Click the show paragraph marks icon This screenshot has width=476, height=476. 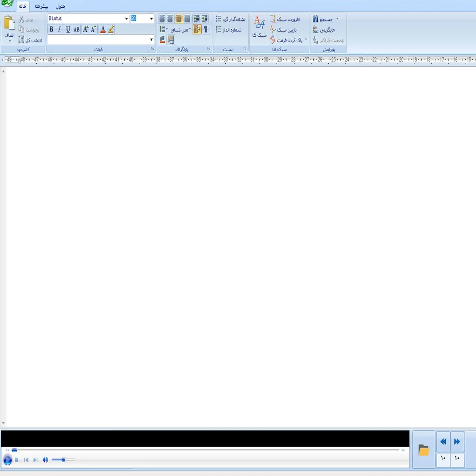click(x=206, y=29)
